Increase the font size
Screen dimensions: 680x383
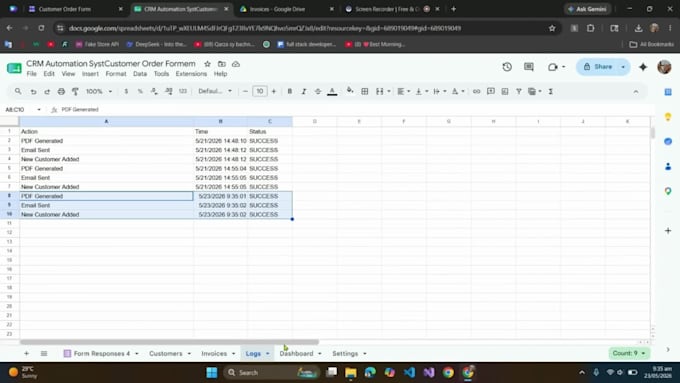(274, 92)
